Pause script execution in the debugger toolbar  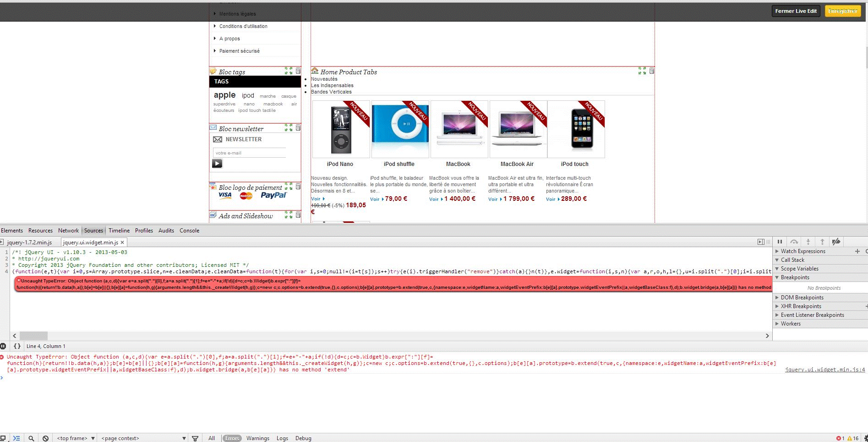[780, 242]
